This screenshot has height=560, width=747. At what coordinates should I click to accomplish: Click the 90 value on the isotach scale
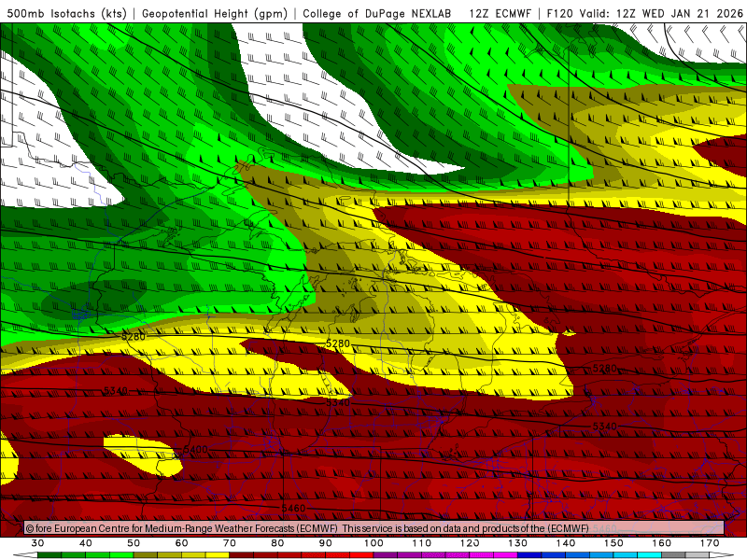[326, 543]
